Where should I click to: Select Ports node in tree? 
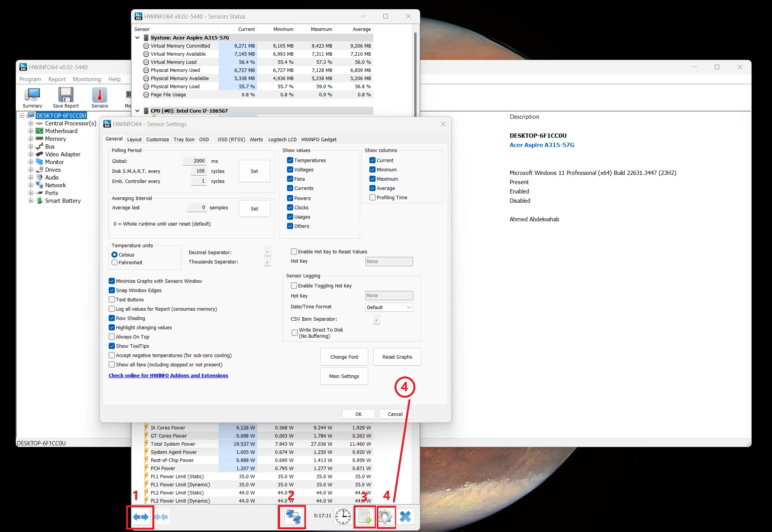51,193
